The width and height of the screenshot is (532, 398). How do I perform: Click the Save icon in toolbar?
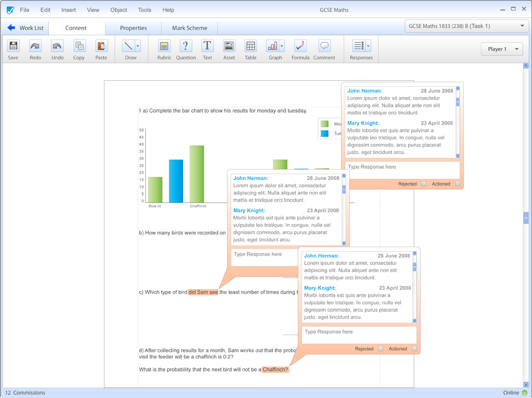13,47
